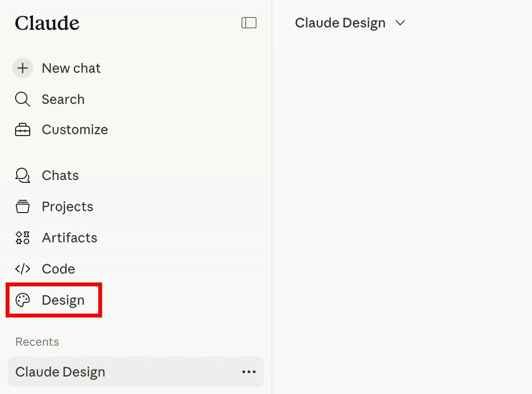The height and width of the screenshot is (394, 532).
Task: Select the Chats speech-bubble icon
Action: 22,175
